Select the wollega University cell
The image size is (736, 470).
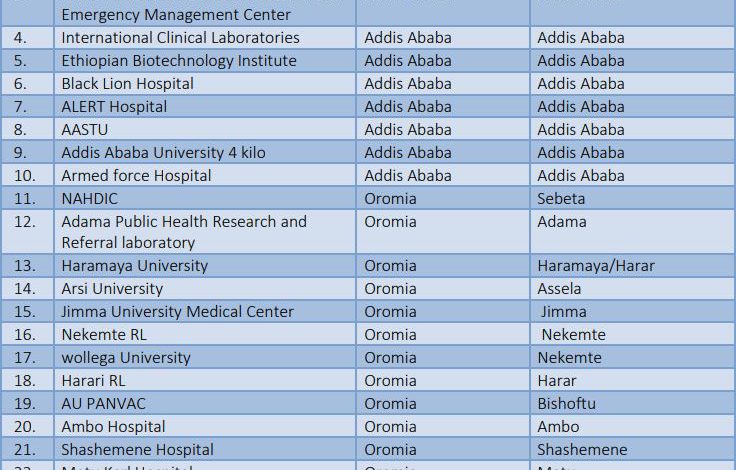(x=205, y=358)
